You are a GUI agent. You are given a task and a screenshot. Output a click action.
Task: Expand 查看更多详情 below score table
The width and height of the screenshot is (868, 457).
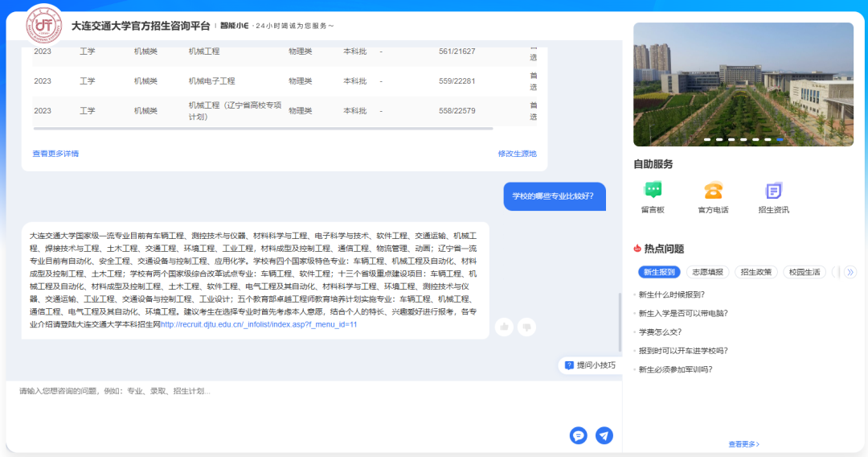[55, 154]
